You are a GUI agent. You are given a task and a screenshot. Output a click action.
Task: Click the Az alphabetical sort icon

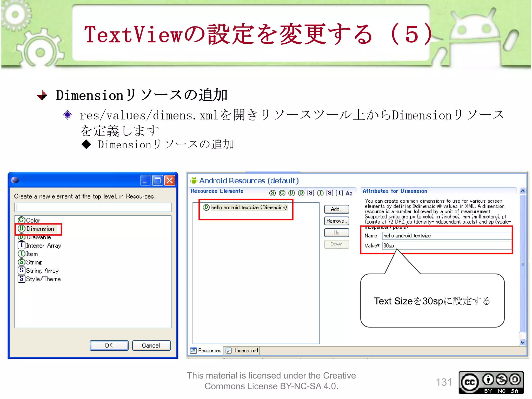click(x=349, y=193)
